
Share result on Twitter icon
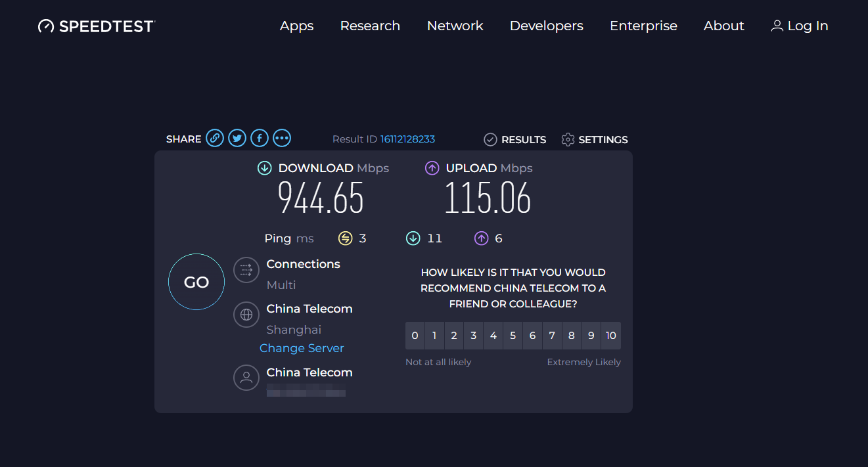tap(237, 138)
